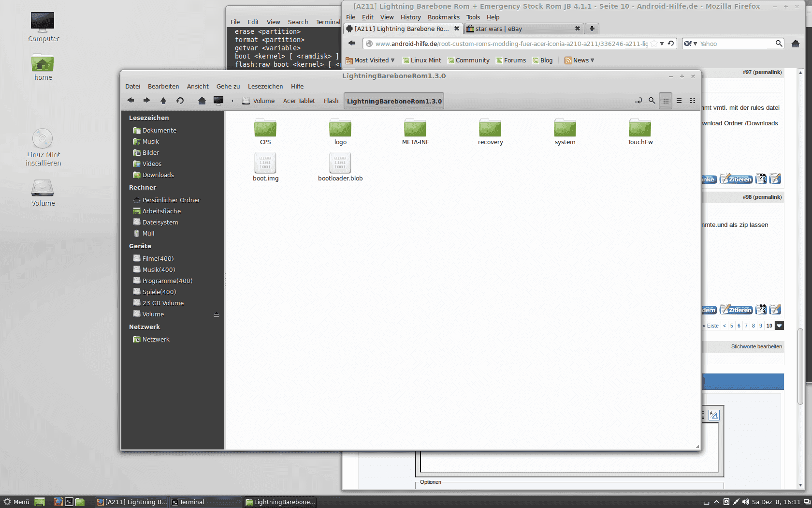The image size is (812, 508).
Task: Go to forum page 9
Action: [760, 326]
